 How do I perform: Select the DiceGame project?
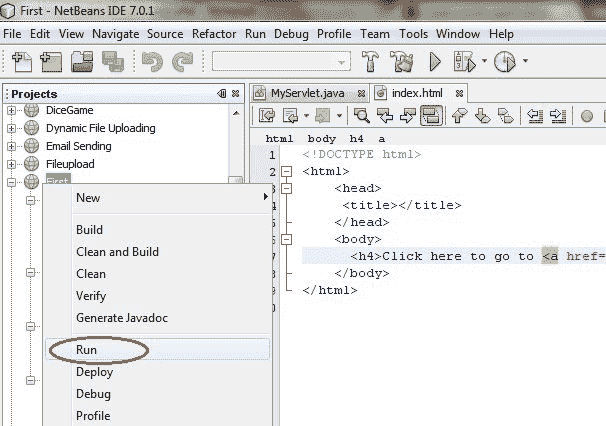coord(70,110)
